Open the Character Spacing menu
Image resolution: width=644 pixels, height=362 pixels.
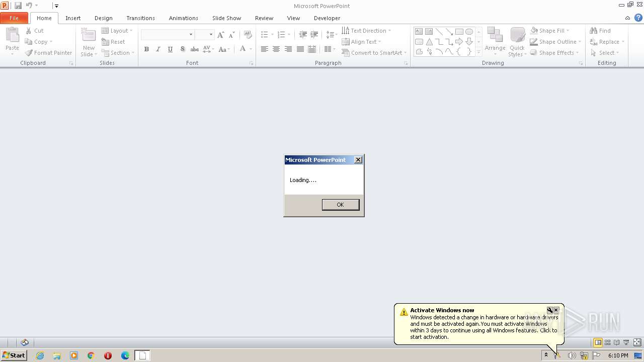208,49
